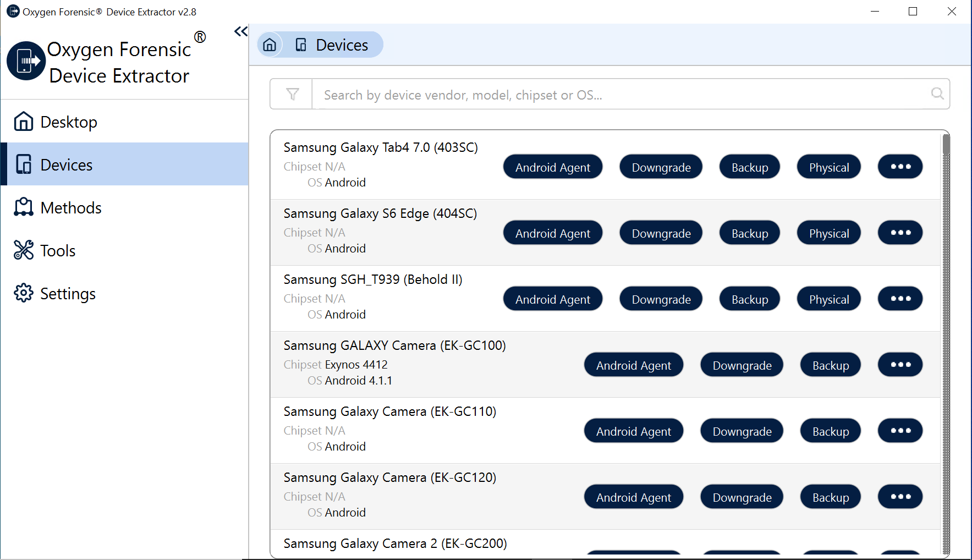Open Desktop section in sidebar
Screen dimensions: 972x560
coord(125,122)
